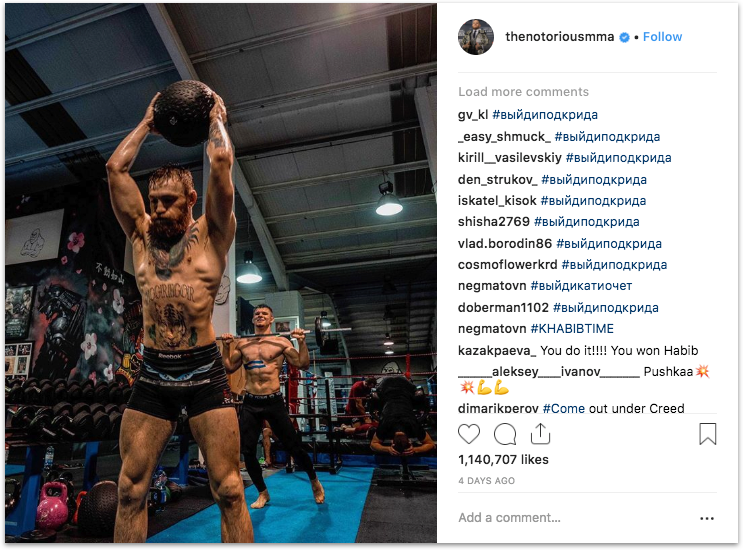Save the post with the bookmark icon
This screenshot has height=550, width=743.
pos(707,434)
